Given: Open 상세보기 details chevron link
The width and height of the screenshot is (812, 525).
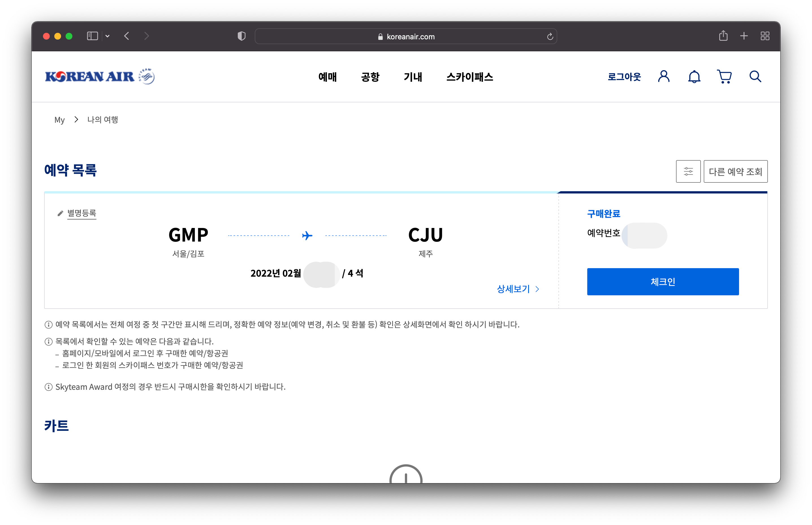Looking at the screenshot, I should tap(518, 289).
